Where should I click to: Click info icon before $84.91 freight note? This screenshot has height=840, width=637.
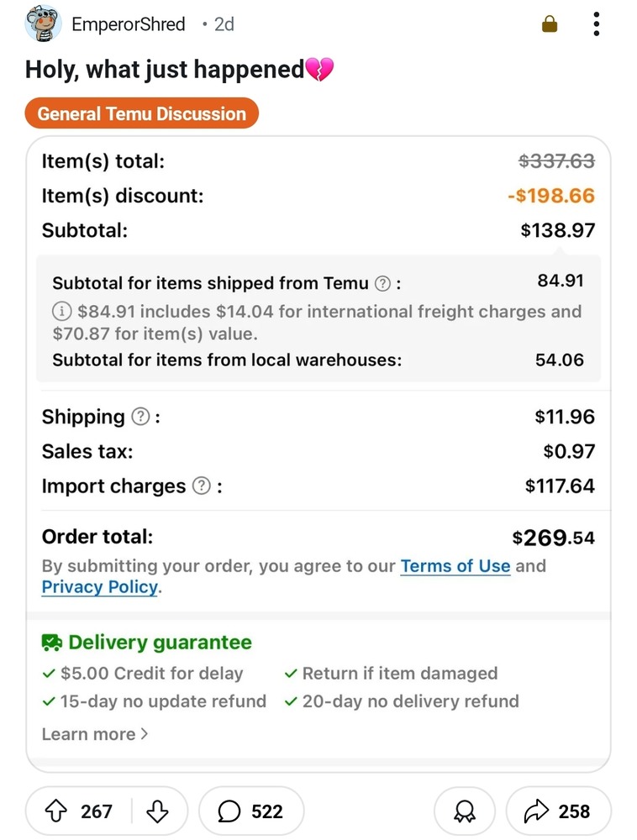coord(61,311)
